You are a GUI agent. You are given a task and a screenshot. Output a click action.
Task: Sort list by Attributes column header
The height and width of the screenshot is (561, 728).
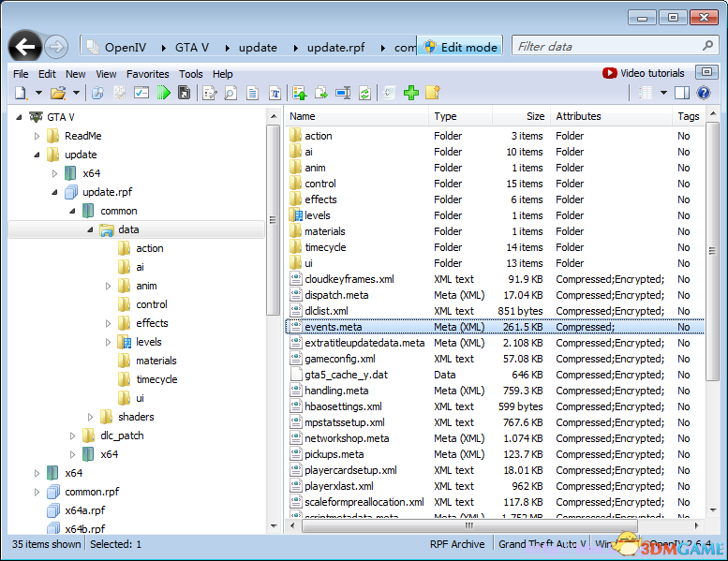[611, 116]
